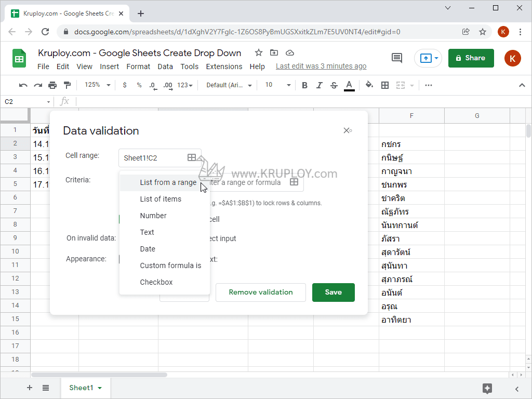
Task: Open the Google account avatar K
Action: coord(512,58)
